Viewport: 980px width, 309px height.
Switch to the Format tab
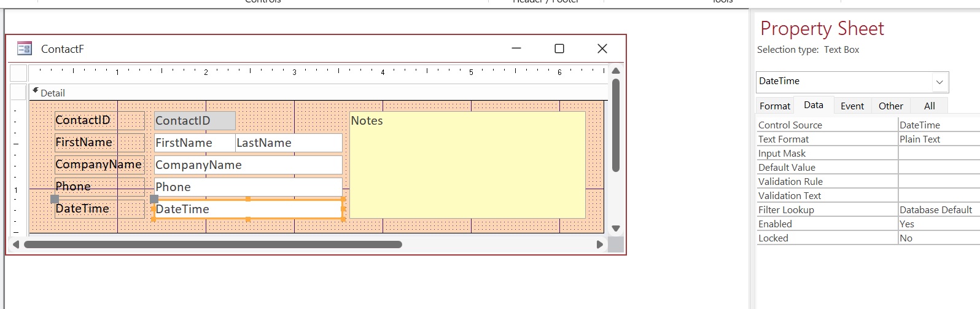coord(775,106)
